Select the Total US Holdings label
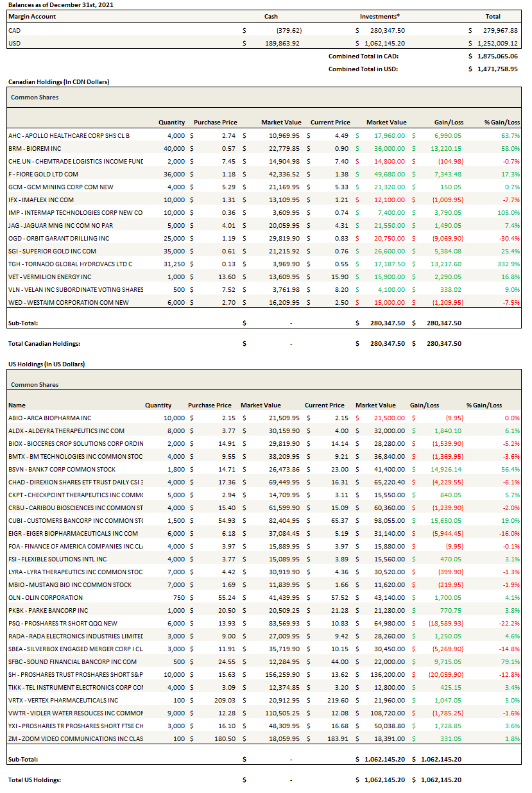 tap(35, 780)
